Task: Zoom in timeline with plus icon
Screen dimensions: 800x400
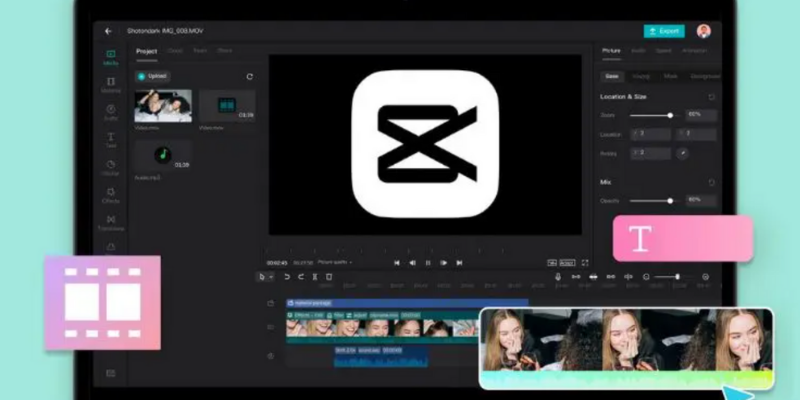Action: click(706, 277)
